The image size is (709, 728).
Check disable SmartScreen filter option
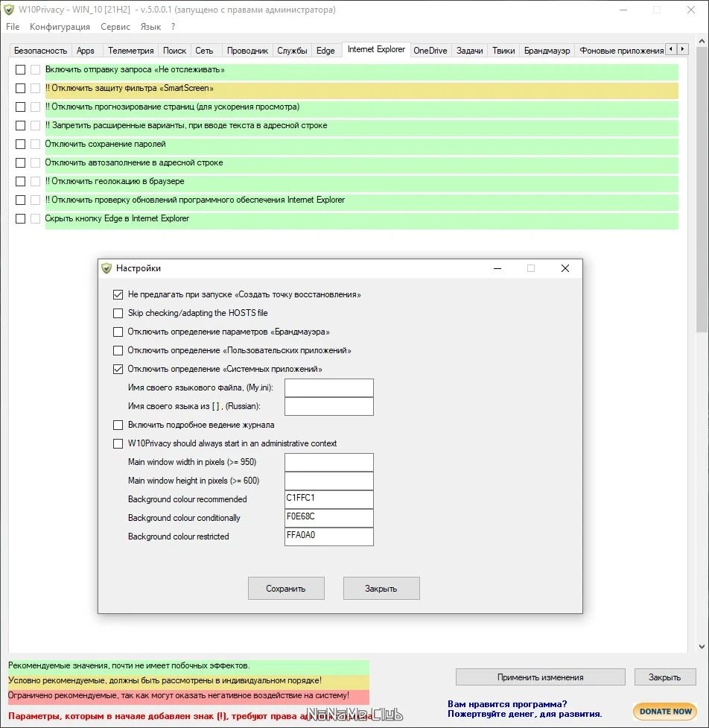coord(20,88)
